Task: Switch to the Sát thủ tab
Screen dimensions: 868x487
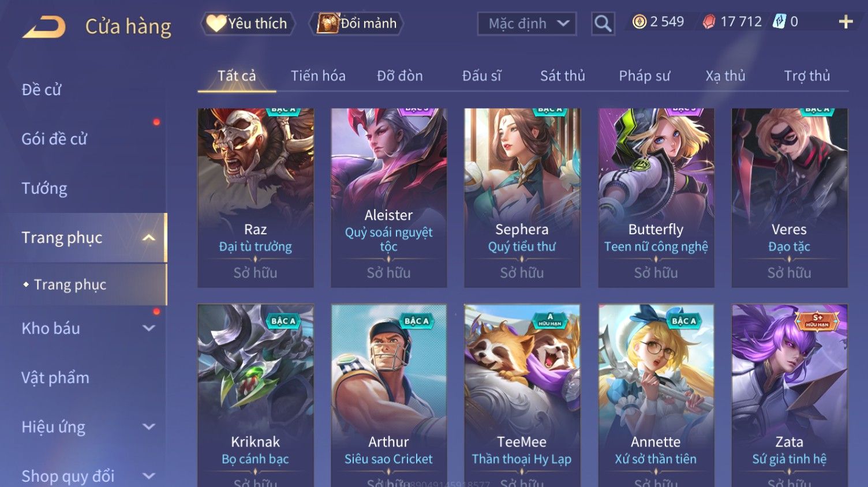Action: coord(563,76)
